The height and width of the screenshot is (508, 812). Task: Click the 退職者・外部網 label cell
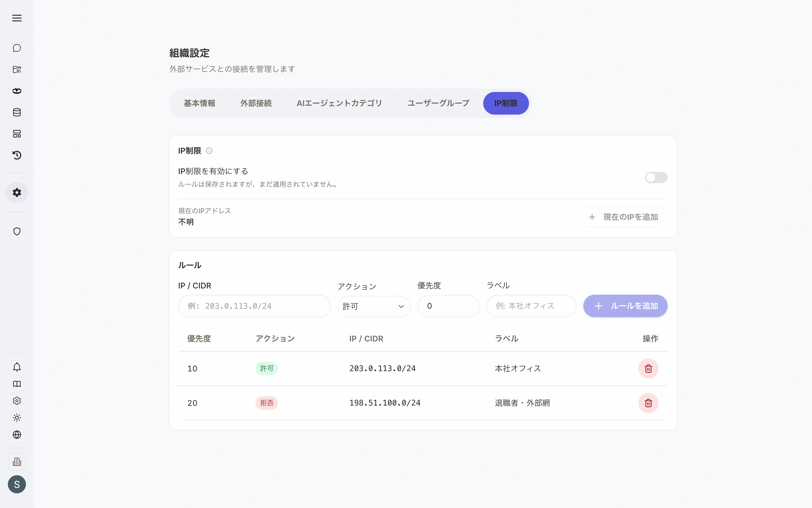(x=522, y=403)
